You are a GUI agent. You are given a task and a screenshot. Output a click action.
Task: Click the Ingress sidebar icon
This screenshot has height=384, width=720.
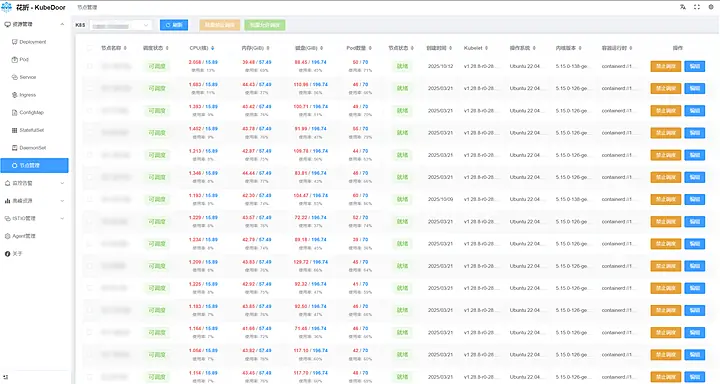click(x=14, y=95)
